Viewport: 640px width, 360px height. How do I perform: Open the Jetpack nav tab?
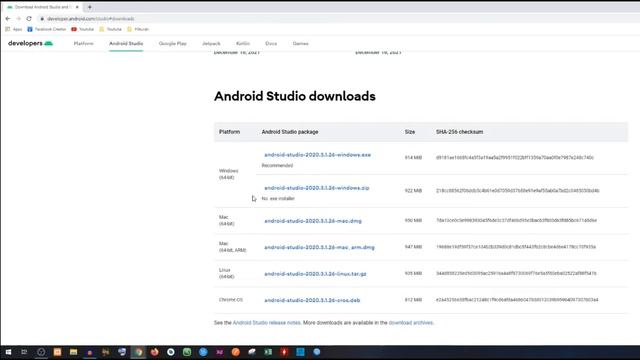tap(211, 43)
